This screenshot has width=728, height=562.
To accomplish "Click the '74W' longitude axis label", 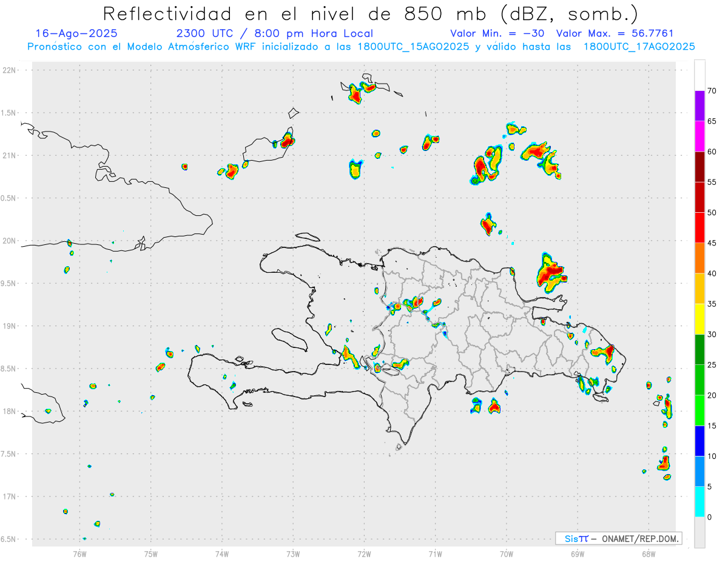I will click(222, 554).
